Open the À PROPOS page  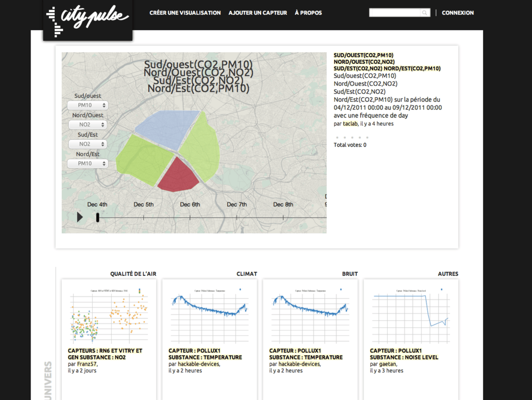click(308, 13)
